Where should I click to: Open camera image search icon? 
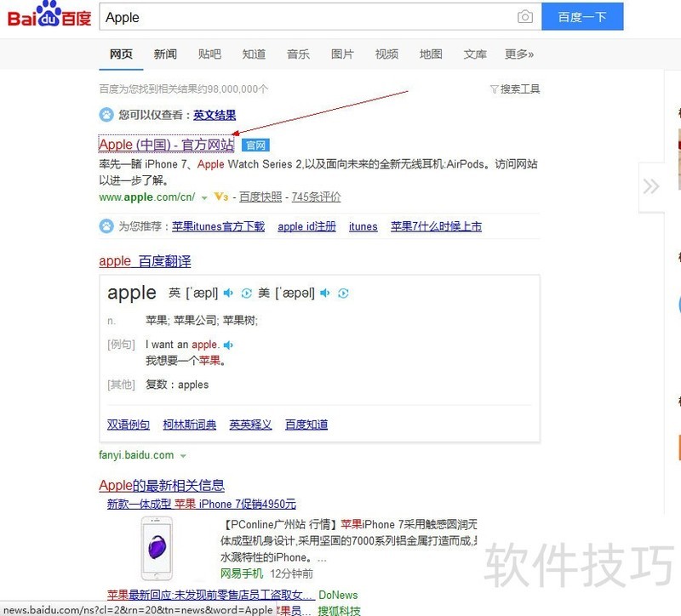[525, 17]
